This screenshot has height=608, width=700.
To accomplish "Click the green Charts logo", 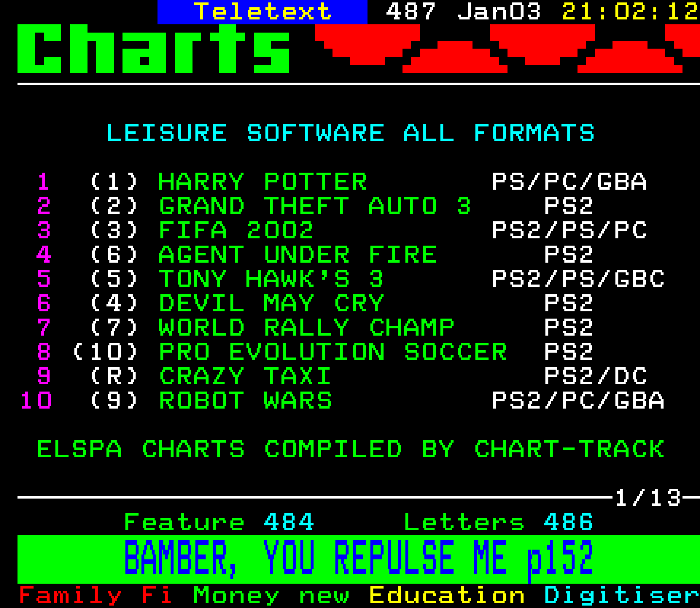I will coord(154,49).
